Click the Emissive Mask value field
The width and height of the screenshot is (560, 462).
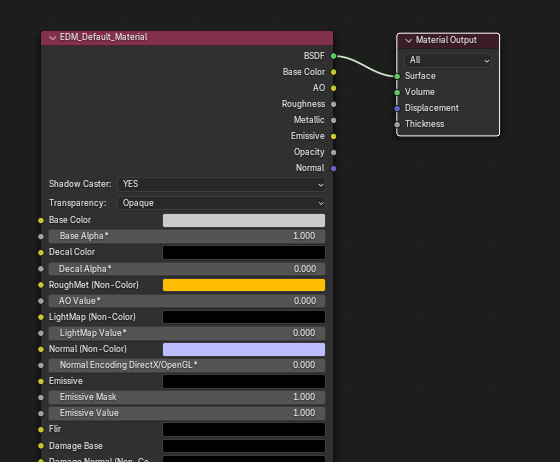[187, 397]
